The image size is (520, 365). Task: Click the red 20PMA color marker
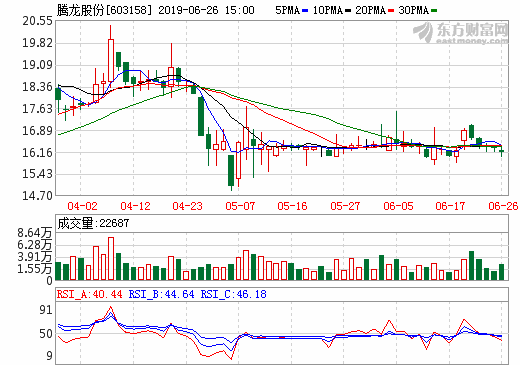point(391,11)
